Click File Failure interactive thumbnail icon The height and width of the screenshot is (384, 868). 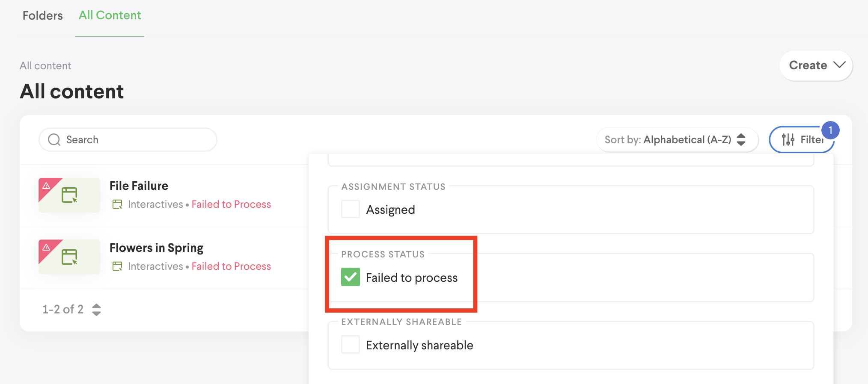pos(69,195)
